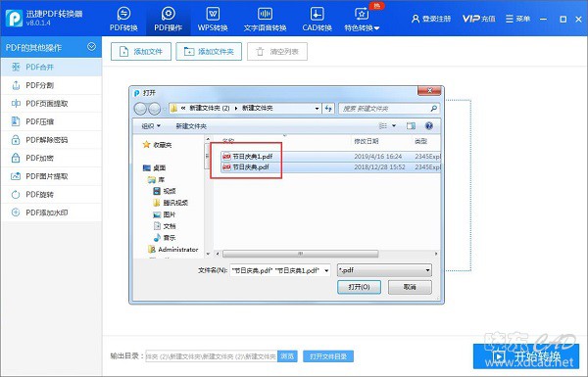Click 取消 button

(410, 287)
